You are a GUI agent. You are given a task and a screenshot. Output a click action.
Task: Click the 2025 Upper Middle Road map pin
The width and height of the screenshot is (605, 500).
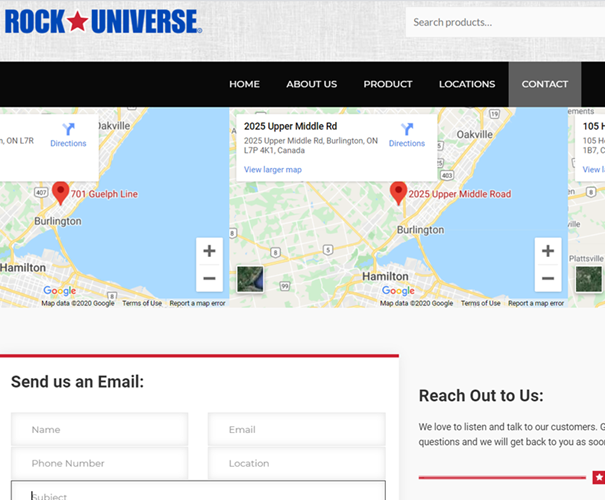point(399,193)
